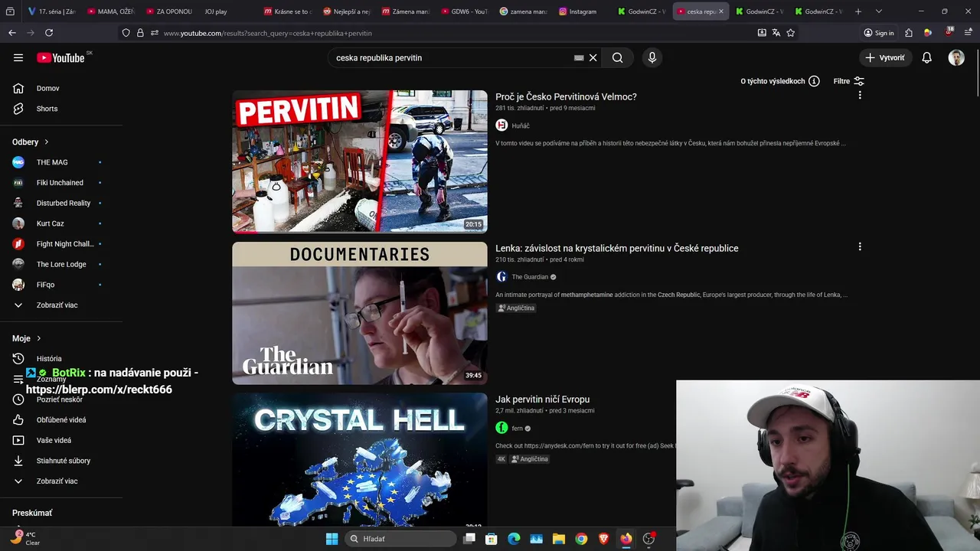Open the notifications bell
The height and width of the screenshot is (551, 980).
coord(926,57)
